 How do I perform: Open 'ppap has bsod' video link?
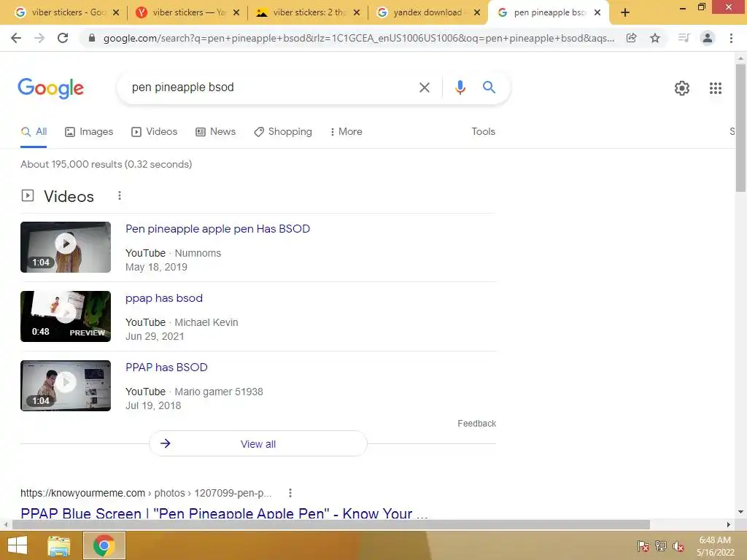tap(164, 298)
